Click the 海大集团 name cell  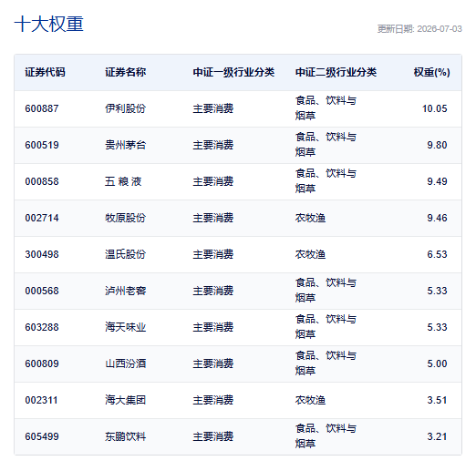126,400
